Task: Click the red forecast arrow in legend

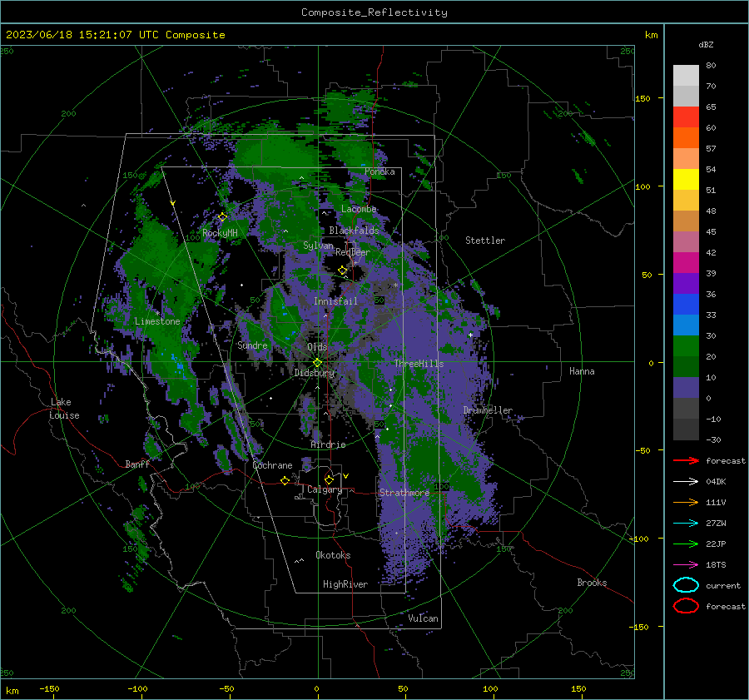Action: coord(686,460)
